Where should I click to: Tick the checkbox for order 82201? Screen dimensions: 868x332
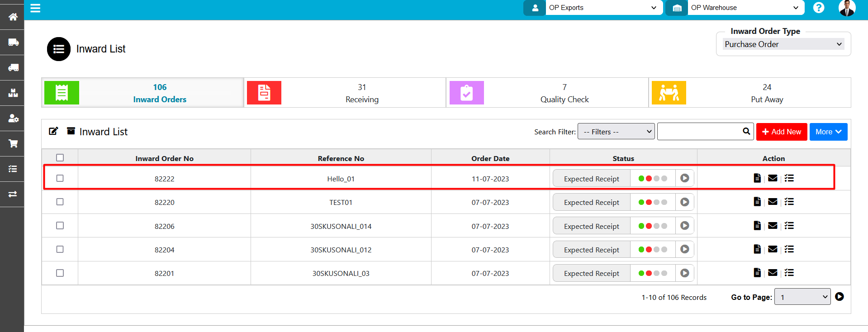point(60,273)
